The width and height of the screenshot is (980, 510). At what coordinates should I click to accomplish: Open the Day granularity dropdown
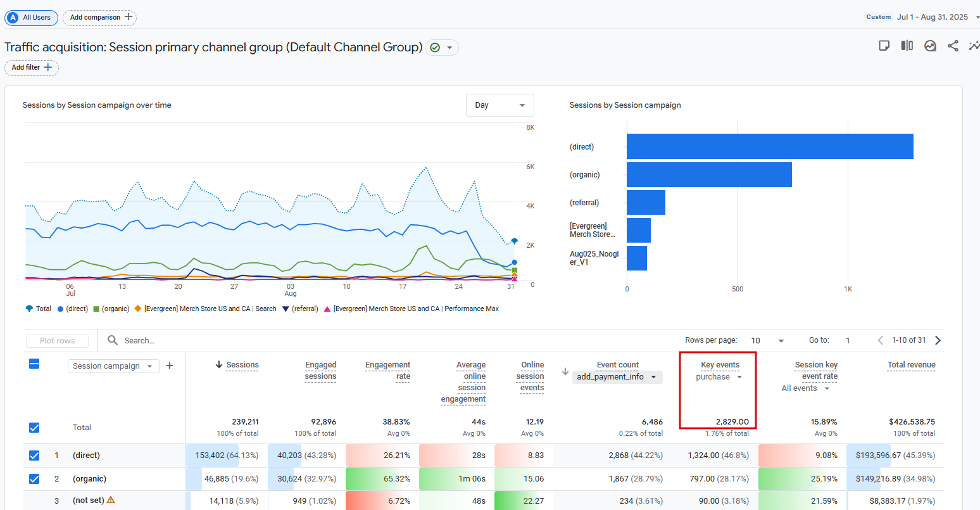499,105
